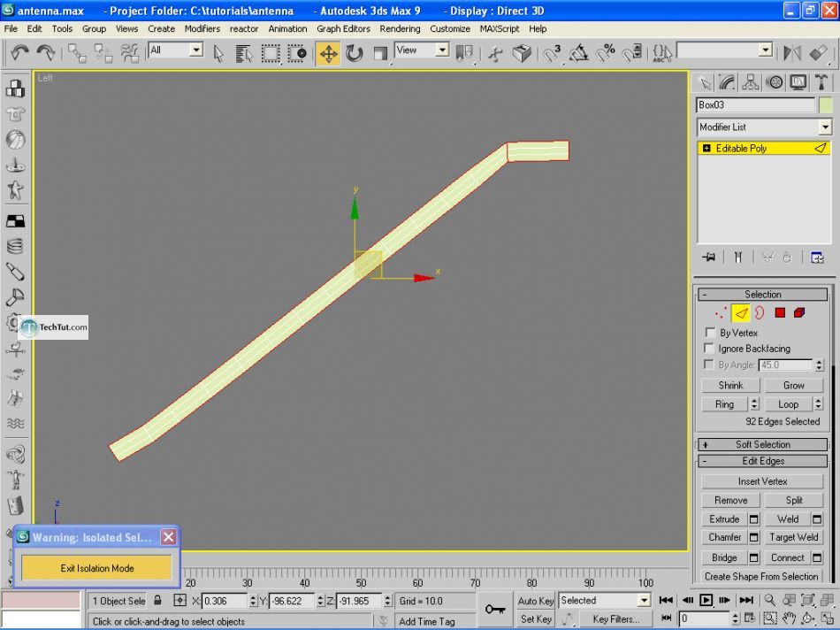This screenshot has height=630, width=840.
Task: Click the Play Animation button
Action: tap(706, 600)
